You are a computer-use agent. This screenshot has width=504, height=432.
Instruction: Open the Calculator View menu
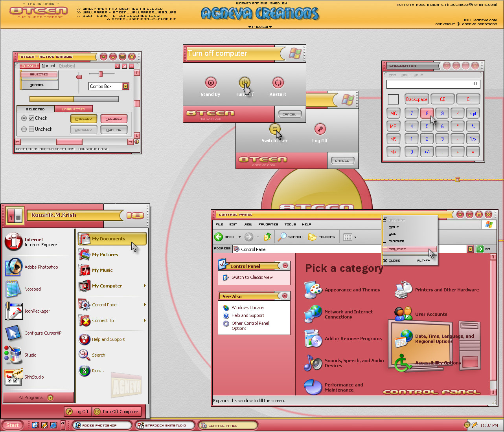click(405, 75)
